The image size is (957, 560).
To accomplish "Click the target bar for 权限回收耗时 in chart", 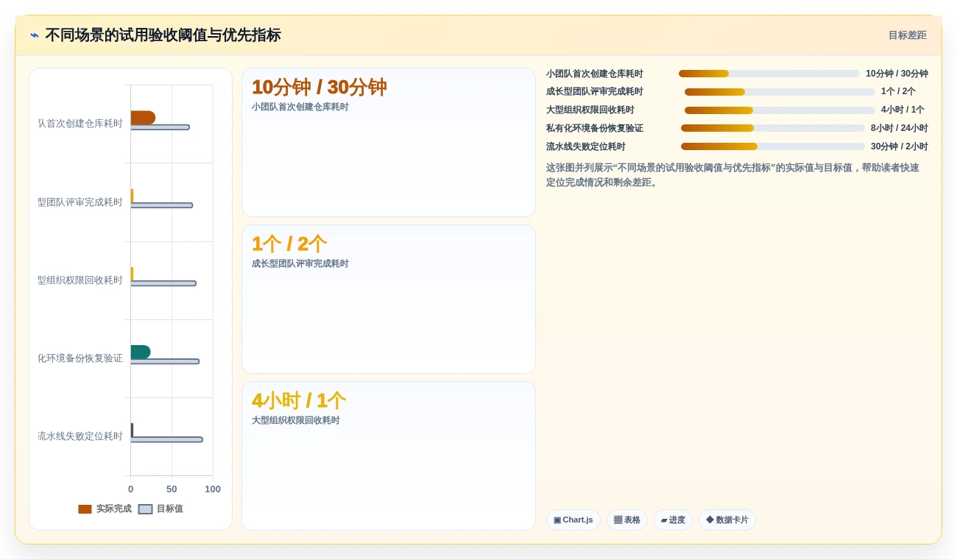I will click(x=163, y=283).
